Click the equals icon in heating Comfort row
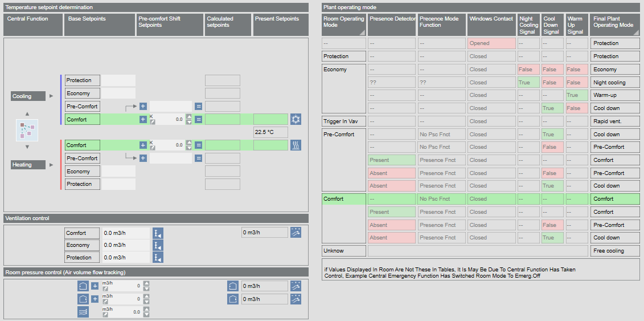This screenshot has width=644, height=321. point(198,145)
